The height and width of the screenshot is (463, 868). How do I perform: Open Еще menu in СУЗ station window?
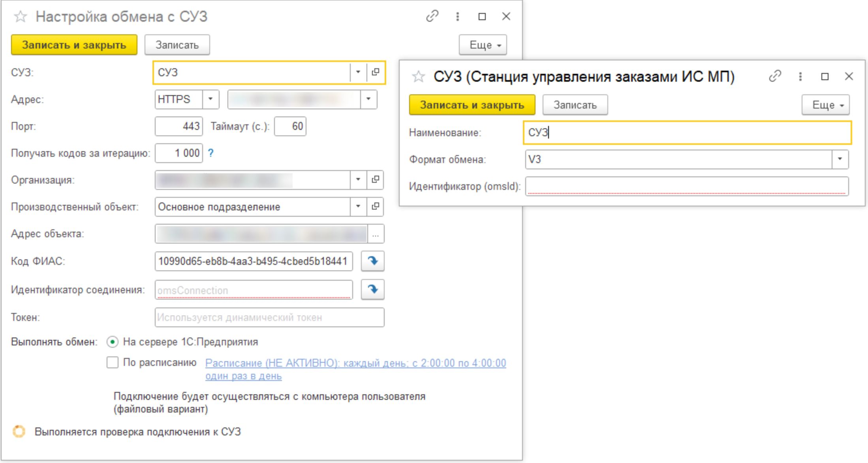825,105
